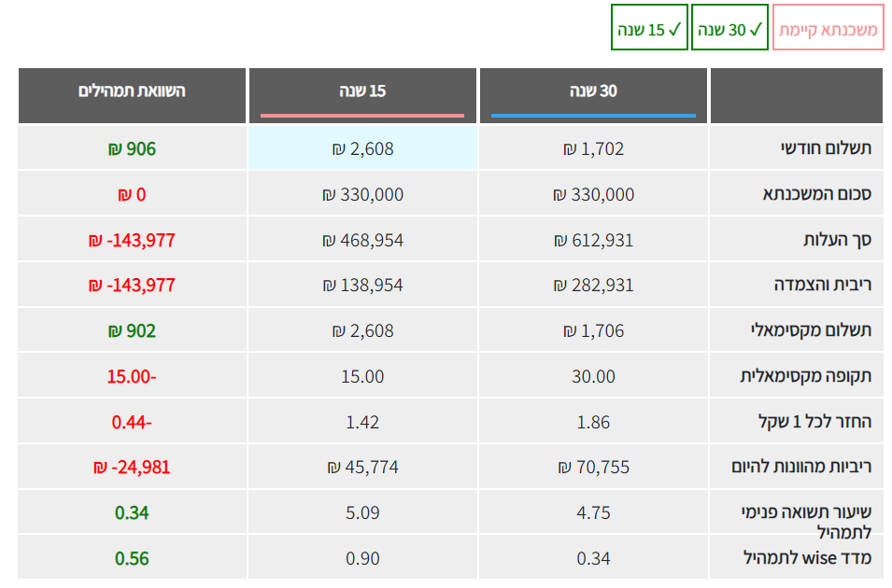Click the highlighted light-blue 2,608 ₪ cell
Image resolution: width=892 pixels, height=588 pixels.
[362, 148]
